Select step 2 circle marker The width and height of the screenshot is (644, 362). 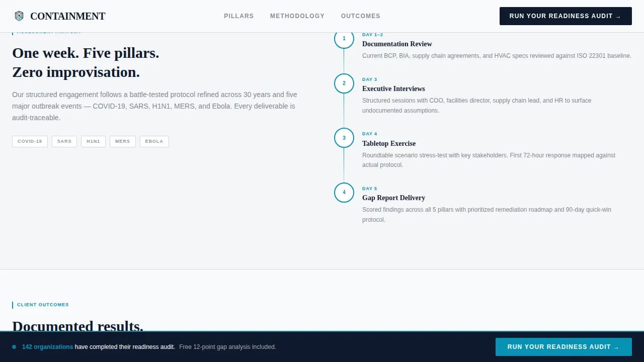click(344, 83)
